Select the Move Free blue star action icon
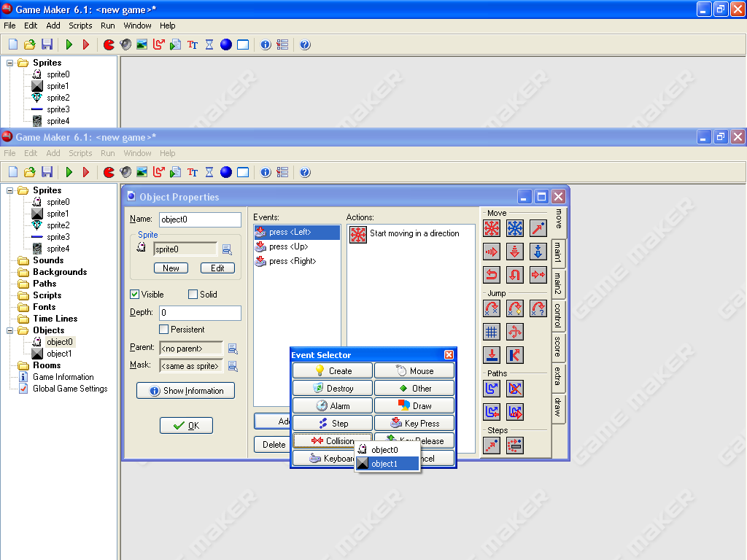747x560 pixels. pyautogui.click(x=515, y=228)
